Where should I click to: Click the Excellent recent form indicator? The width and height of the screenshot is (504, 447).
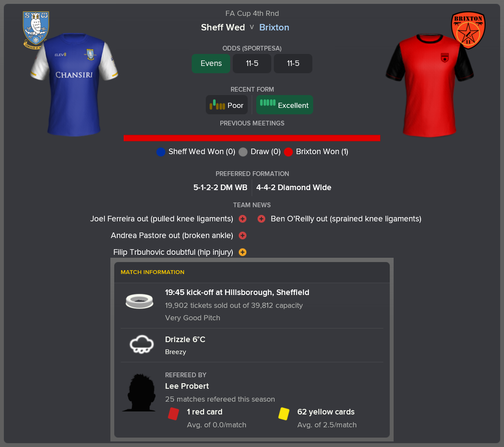285,105
